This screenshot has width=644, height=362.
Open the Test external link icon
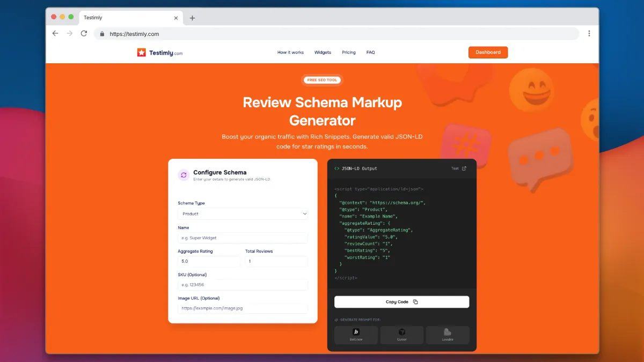pyautogui.click(x=464, y=168)
